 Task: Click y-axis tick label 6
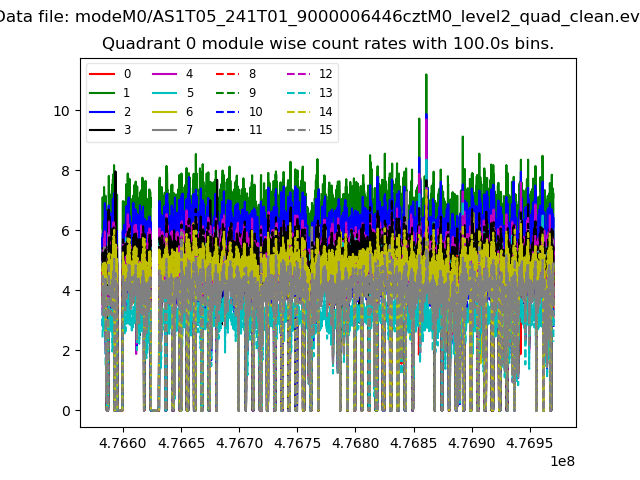pos(66,231)
